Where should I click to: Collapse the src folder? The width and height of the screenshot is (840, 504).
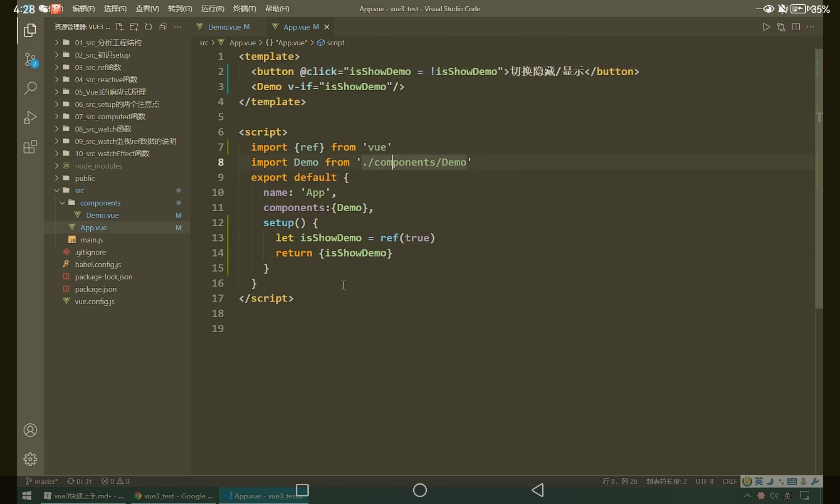(79, 191)
